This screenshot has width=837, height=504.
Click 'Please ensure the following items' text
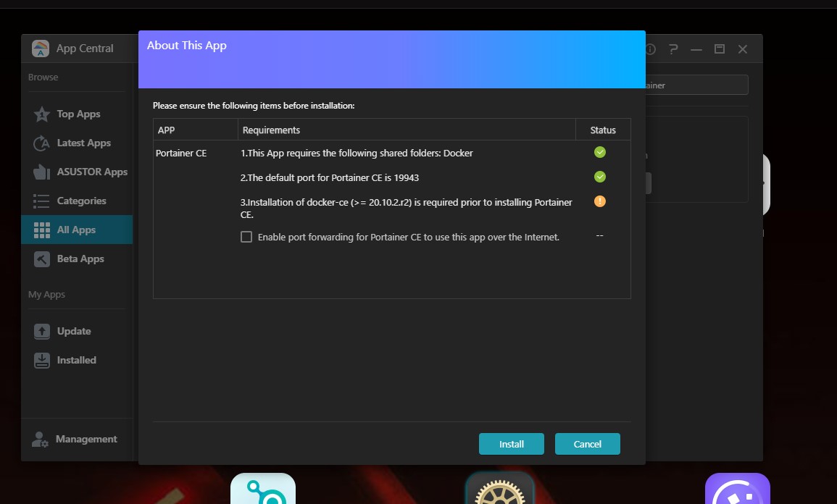point(254,106)
